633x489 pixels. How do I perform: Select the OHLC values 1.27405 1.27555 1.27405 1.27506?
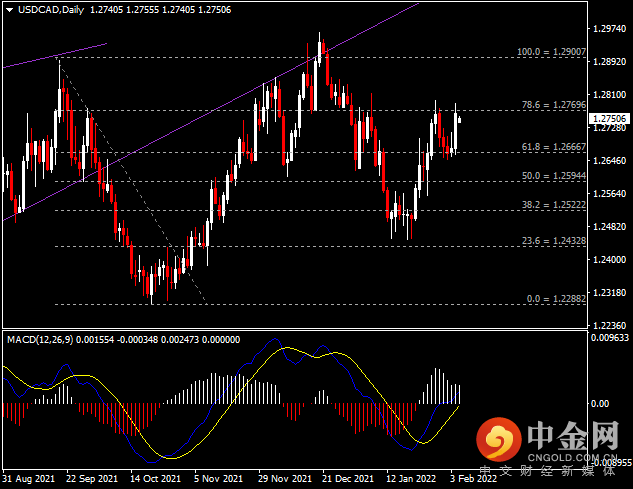point(160,10)
